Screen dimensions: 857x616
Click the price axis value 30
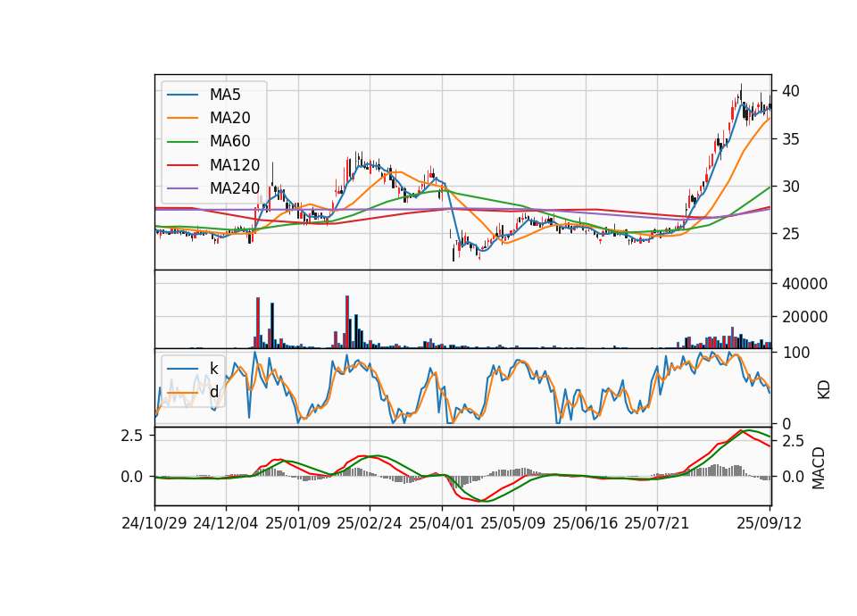pos(791,187)
